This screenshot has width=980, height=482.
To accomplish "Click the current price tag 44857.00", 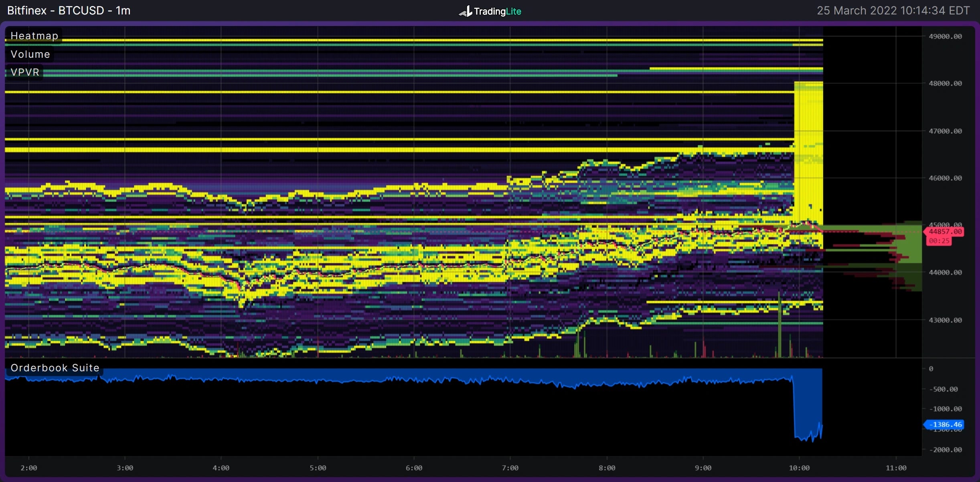I will point(944,231).
